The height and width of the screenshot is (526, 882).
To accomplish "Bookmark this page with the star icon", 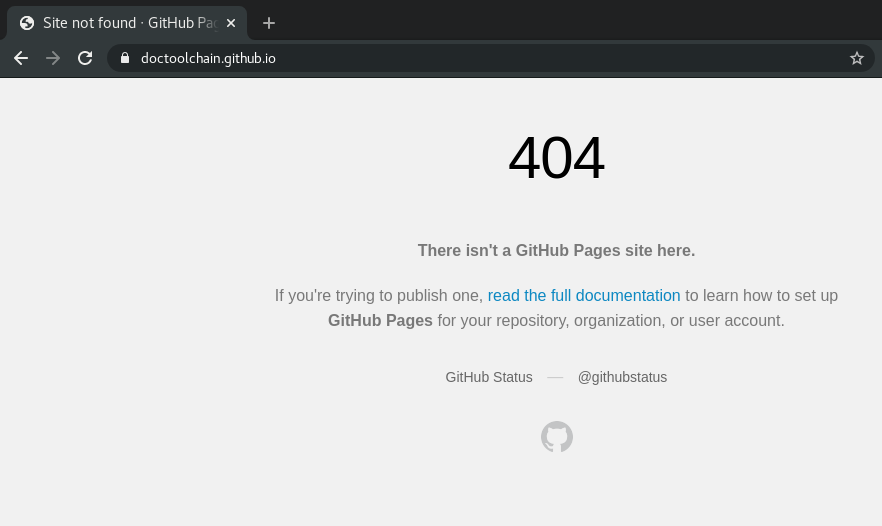I will point(857,58).
